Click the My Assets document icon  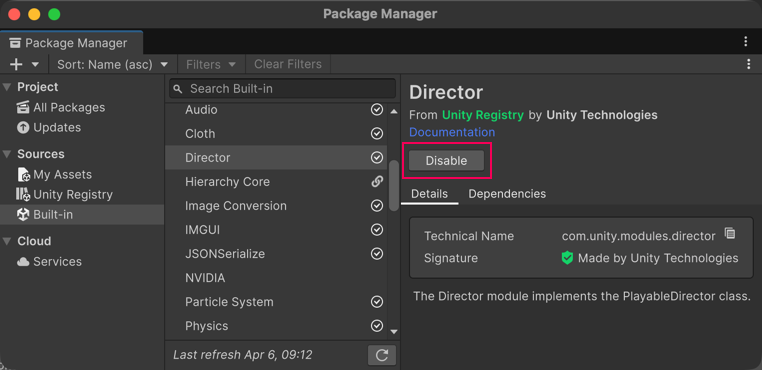[x=23, y=174]
